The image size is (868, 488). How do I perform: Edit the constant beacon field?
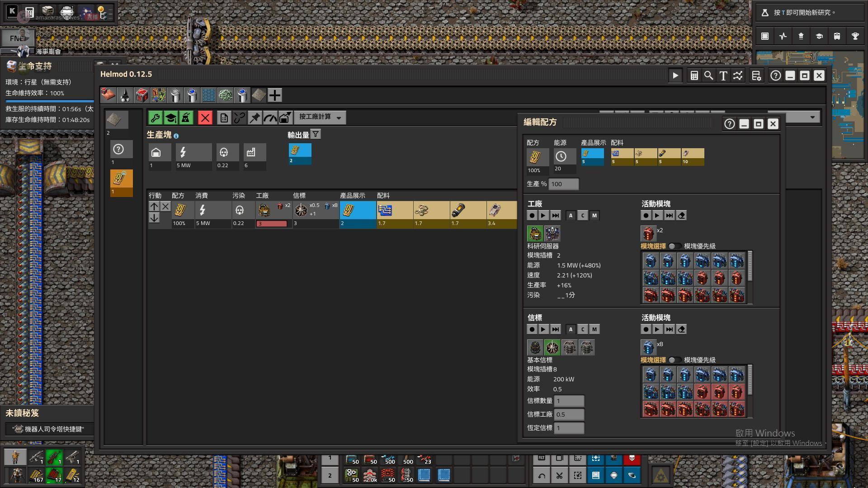[569, 428]
